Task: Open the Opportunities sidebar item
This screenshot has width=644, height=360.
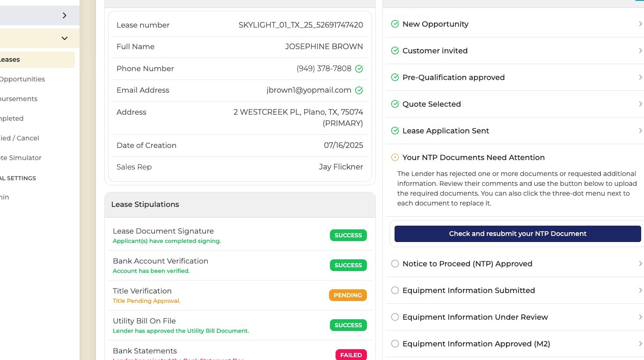Action: (22, 79)
